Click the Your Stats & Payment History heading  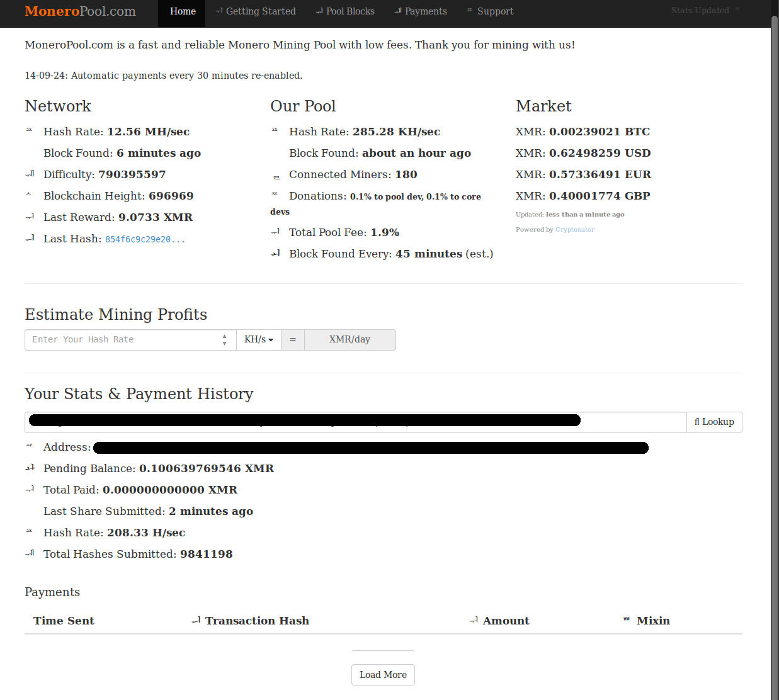[139, 393]
